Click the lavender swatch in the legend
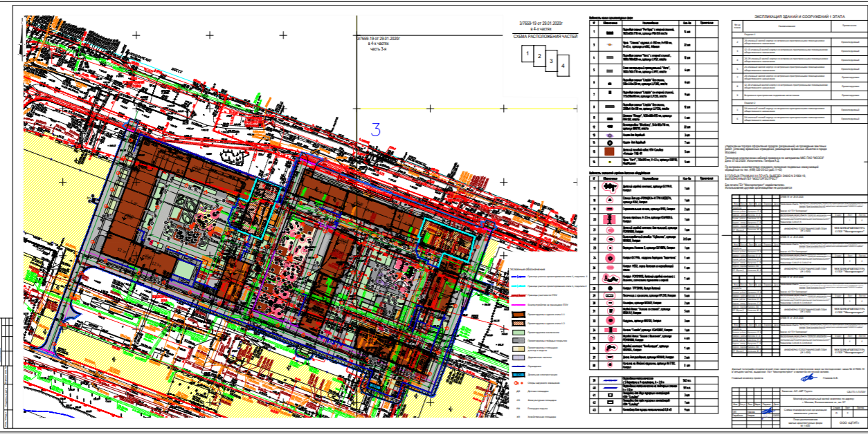The image size is (868, 437). click(518, 357)
